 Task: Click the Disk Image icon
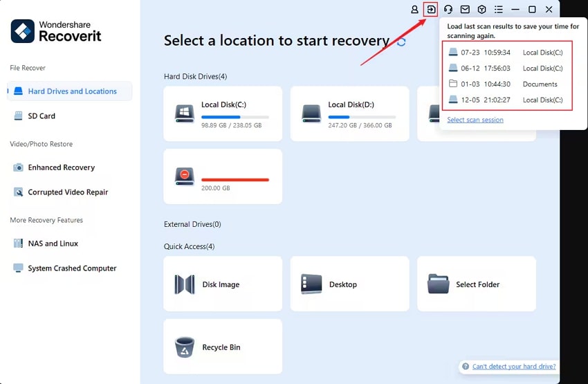(185, 284)
